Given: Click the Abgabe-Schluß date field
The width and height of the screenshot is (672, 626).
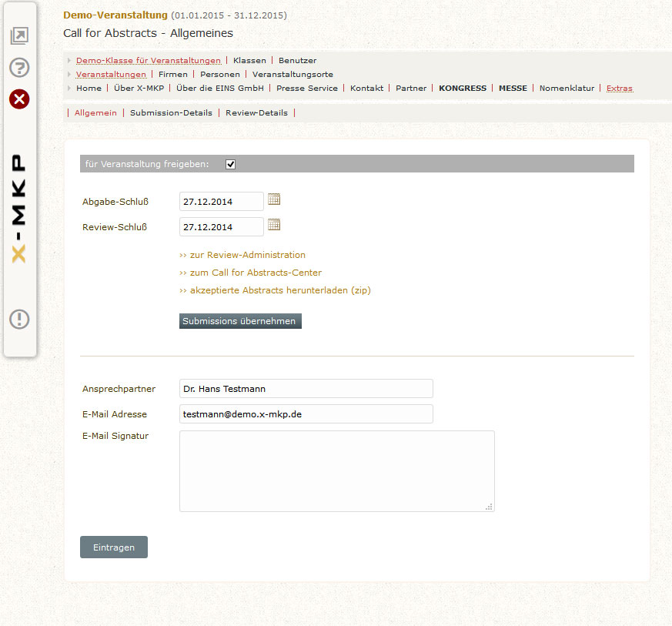Looking at the screenshot, I should [x=221, y=202].
